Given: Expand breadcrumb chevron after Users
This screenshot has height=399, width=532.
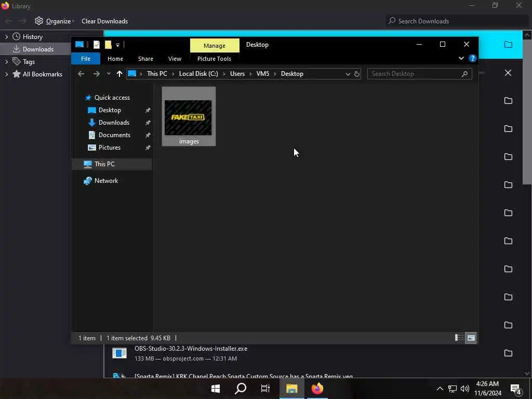Looking at the screenshot, I should tap(251, 74).
